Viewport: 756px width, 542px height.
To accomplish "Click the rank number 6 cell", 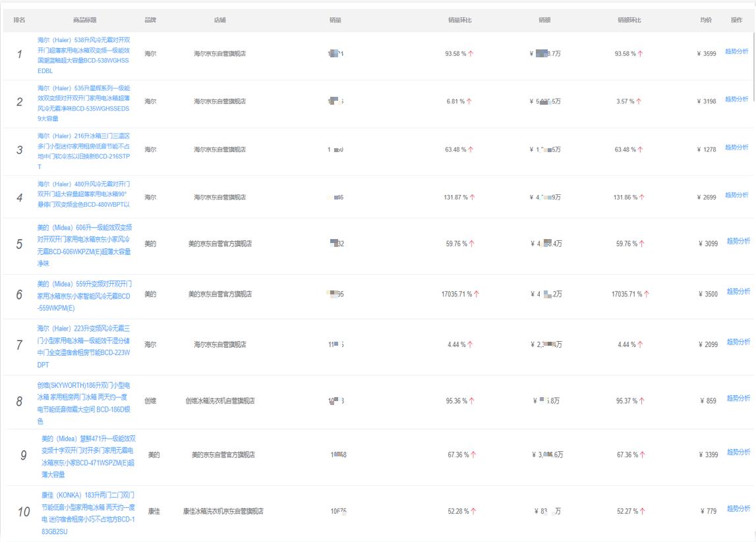I will tap(19, 294).
